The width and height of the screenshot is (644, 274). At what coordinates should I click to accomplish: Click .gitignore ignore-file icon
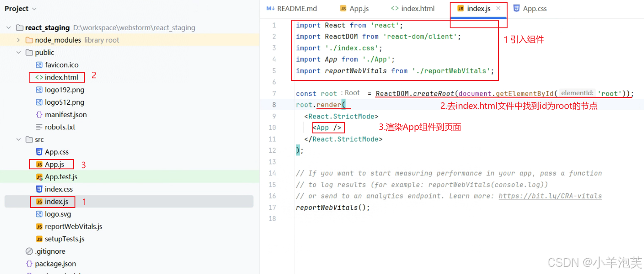point(29,252)
